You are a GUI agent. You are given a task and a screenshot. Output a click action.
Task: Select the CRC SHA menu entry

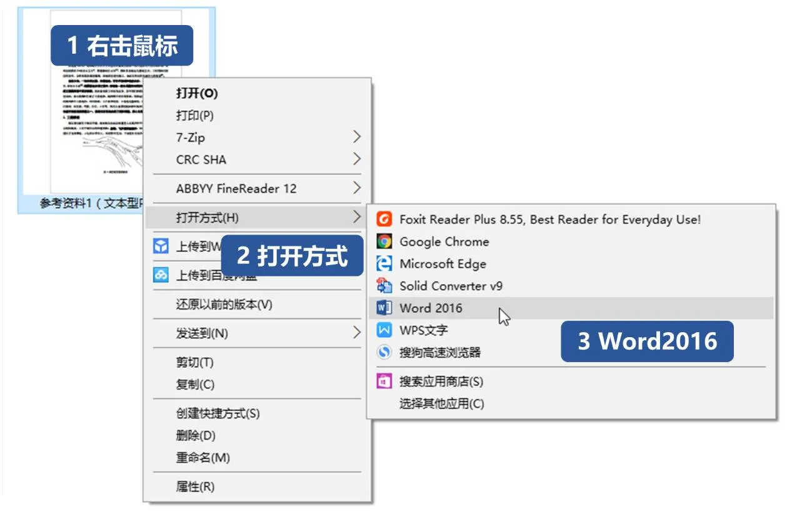258,160
